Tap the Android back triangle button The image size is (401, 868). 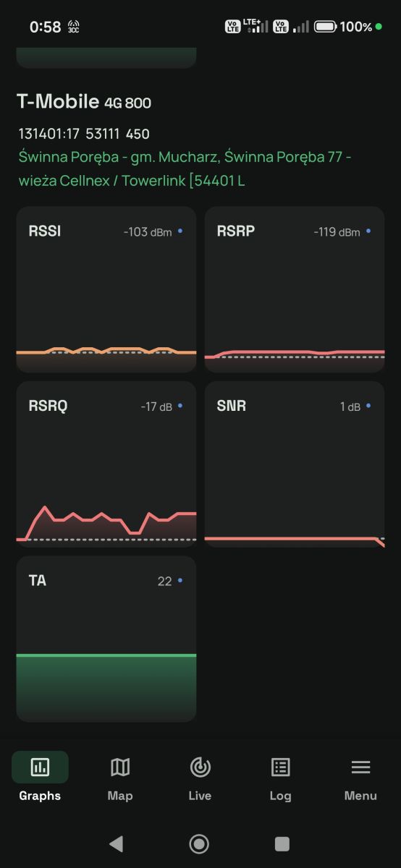(116, 843)
